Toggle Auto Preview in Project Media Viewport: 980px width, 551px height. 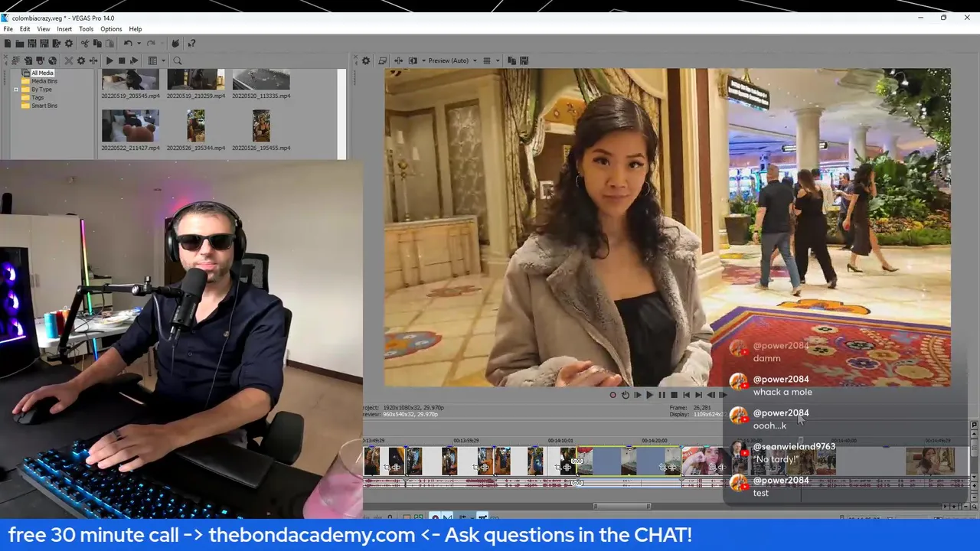click(134, 60)
